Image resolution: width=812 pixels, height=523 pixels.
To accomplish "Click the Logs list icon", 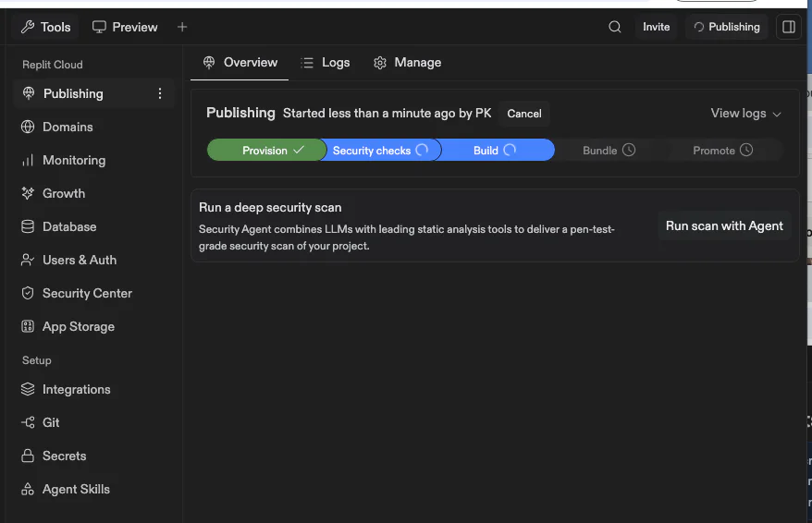I will point(307,63).
